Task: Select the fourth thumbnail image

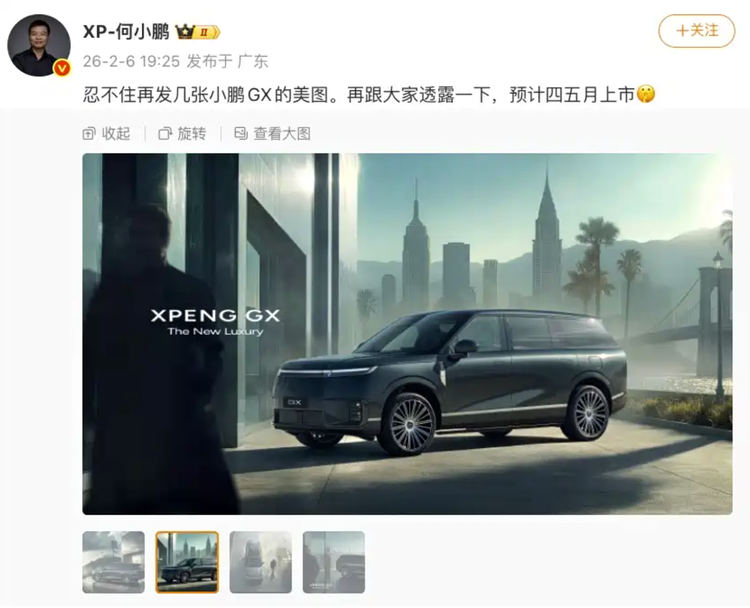Action: pos(334,562)
